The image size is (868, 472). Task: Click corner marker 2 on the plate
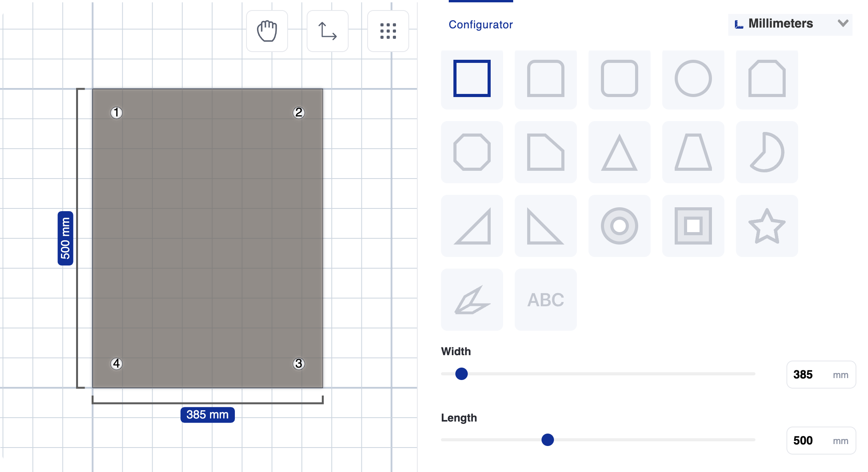299,113
